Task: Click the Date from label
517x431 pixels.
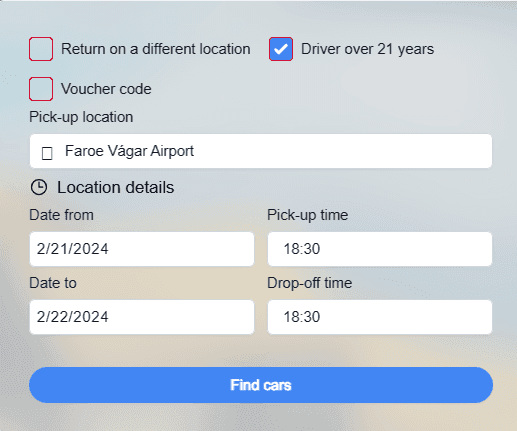Action: click(61, 215)
